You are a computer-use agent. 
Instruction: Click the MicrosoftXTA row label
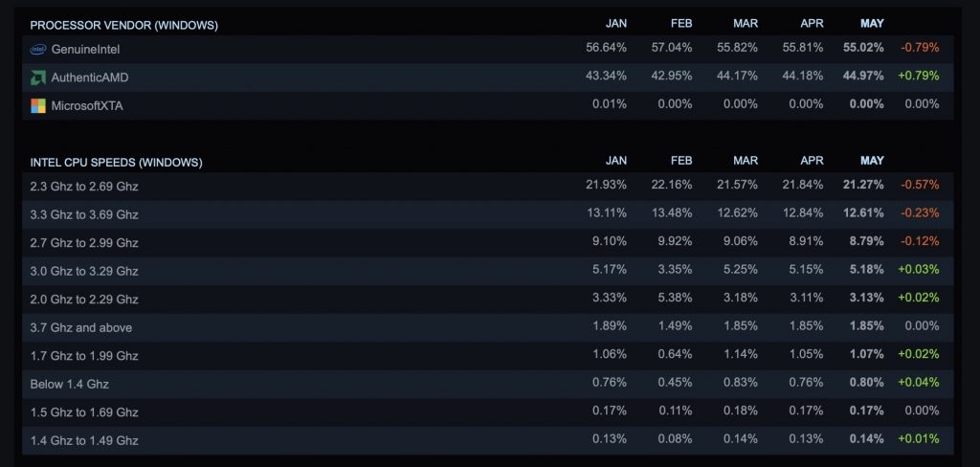[x=87, y=105]
